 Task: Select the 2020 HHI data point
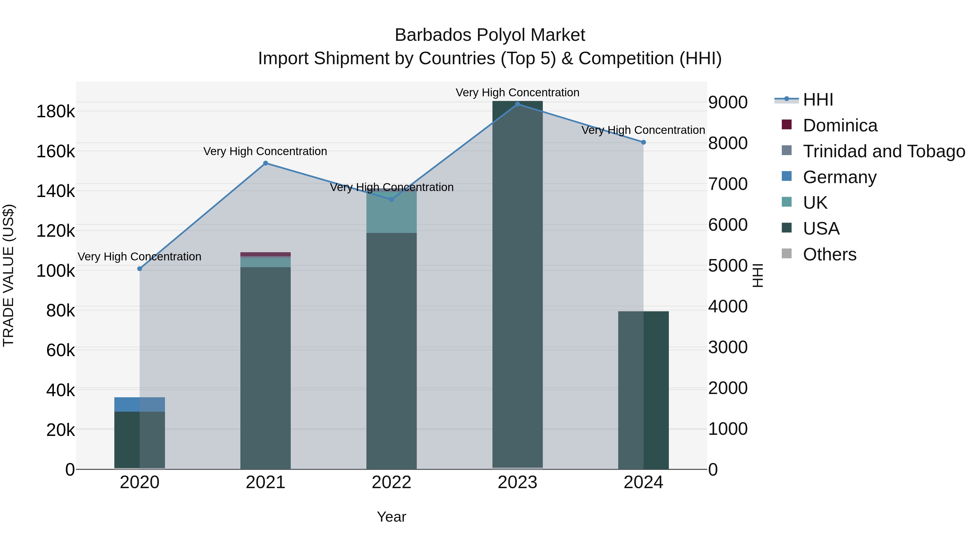[x=140, y=269]
